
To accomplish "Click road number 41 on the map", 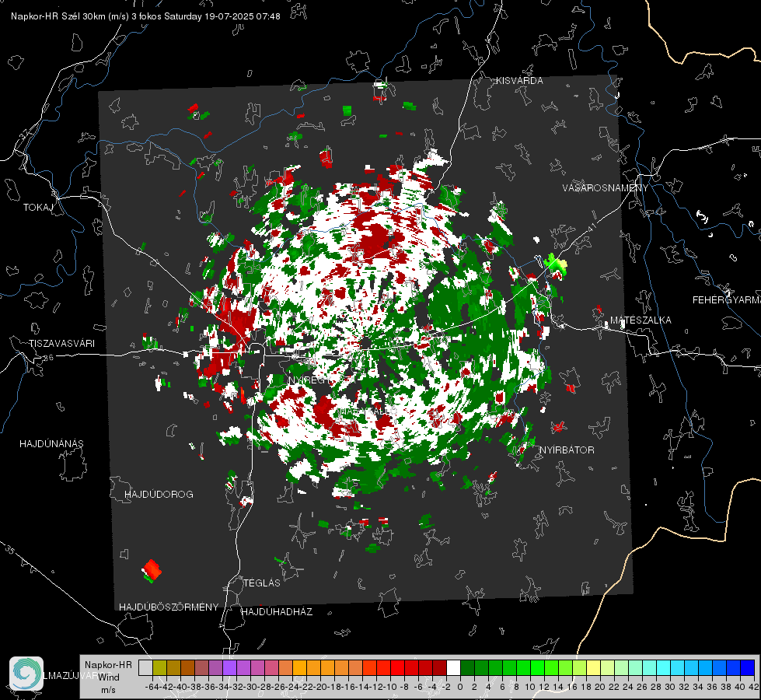I will click(590, 226).
